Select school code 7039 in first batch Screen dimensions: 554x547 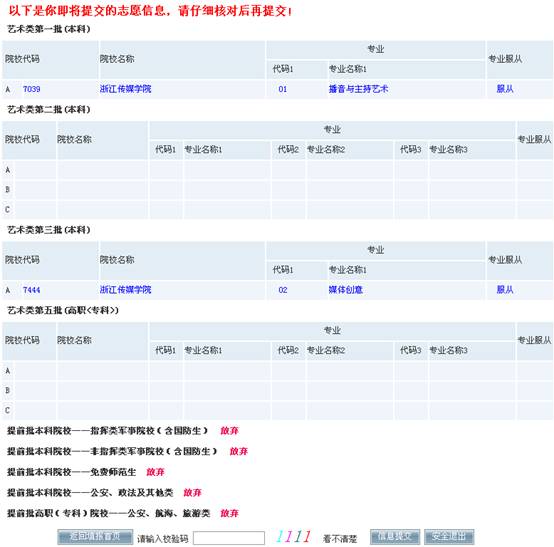pos(31,89)
